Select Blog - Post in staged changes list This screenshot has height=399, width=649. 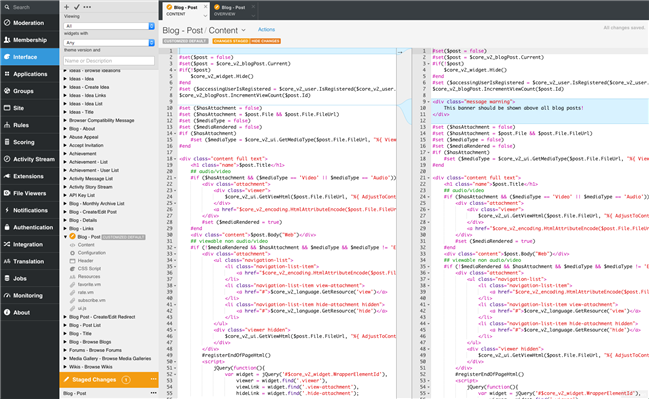coord(75,393)
